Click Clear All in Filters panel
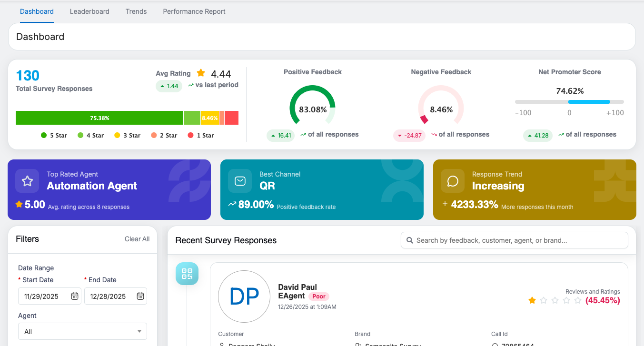The image size is (644, 346). [137, 239]
